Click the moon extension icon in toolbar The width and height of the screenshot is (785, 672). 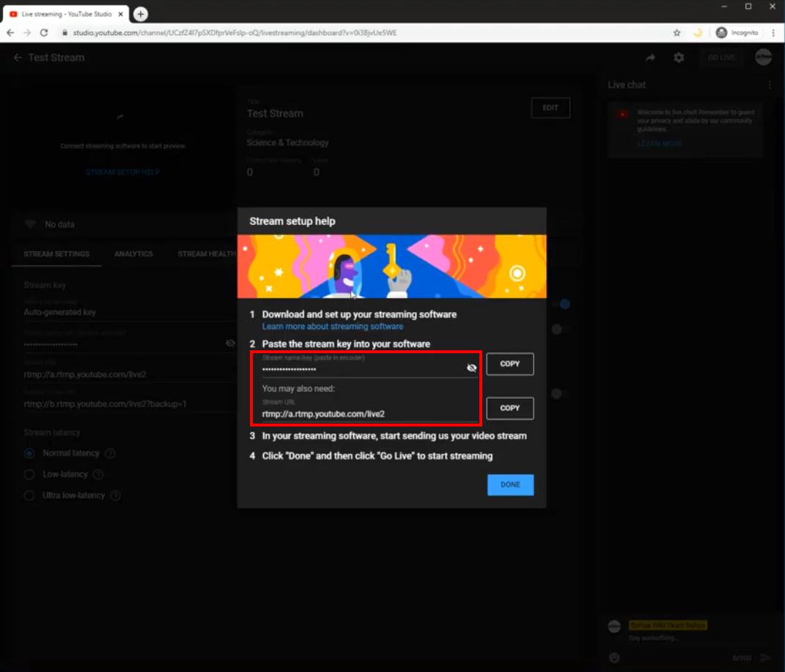coord(698,32)
